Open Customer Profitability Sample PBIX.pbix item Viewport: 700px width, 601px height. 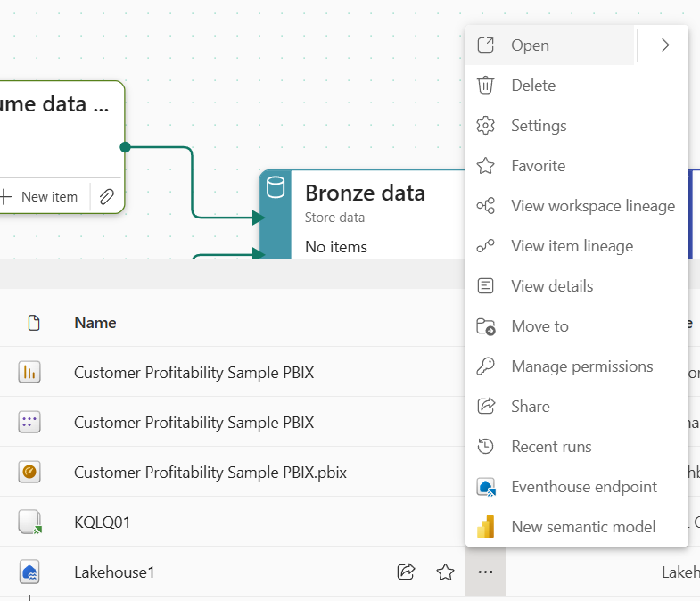point(210,473)
